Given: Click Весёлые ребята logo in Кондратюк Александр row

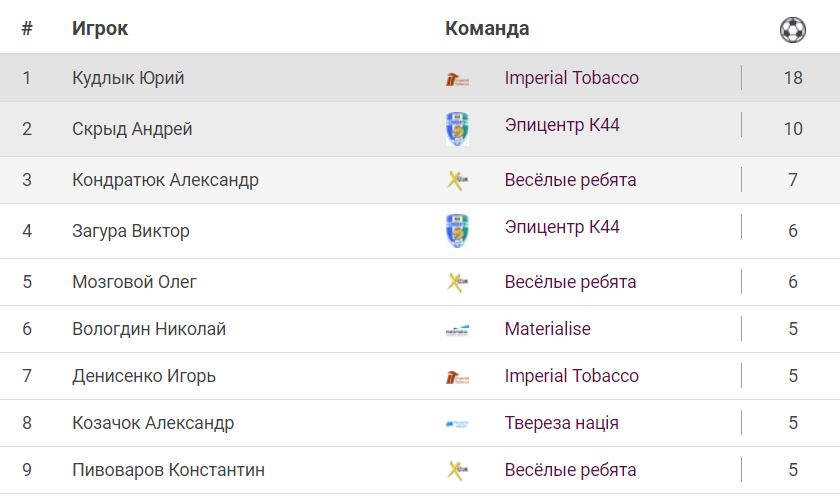Looking at the screenshot, I should click(x=457, y=181).
